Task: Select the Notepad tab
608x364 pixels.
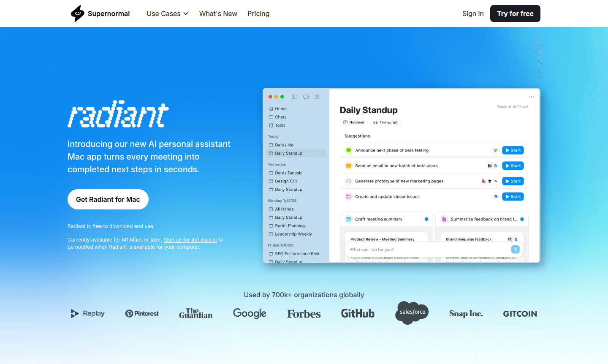Action: (353, 122)
